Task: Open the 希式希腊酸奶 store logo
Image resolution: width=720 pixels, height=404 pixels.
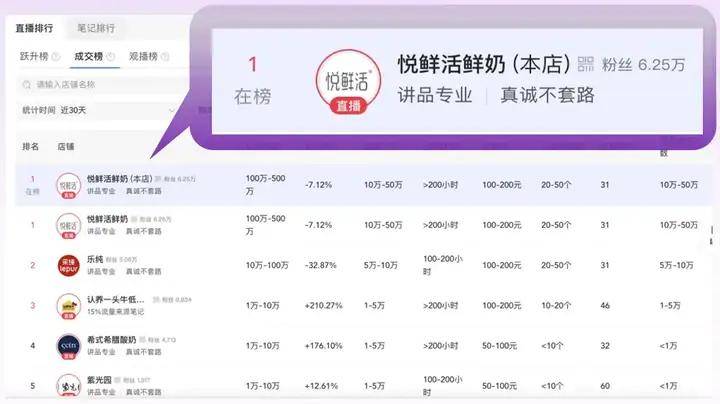Action: pos(68,346)
